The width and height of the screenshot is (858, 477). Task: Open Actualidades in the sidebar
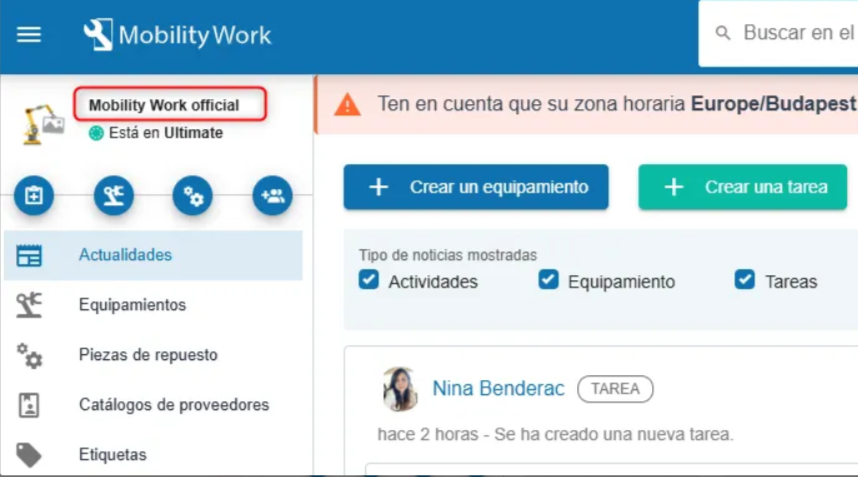[x=125, y=255]
